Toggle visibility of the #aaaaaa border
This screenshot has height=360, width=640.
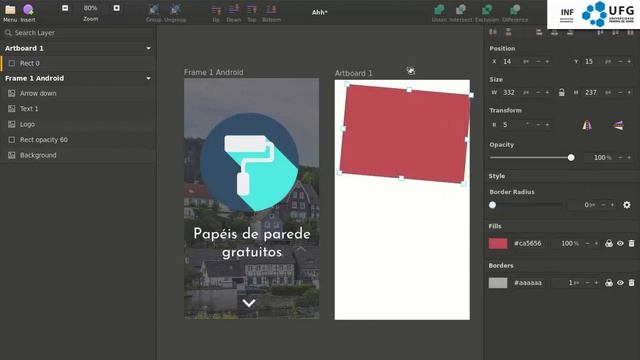point(620,282)
